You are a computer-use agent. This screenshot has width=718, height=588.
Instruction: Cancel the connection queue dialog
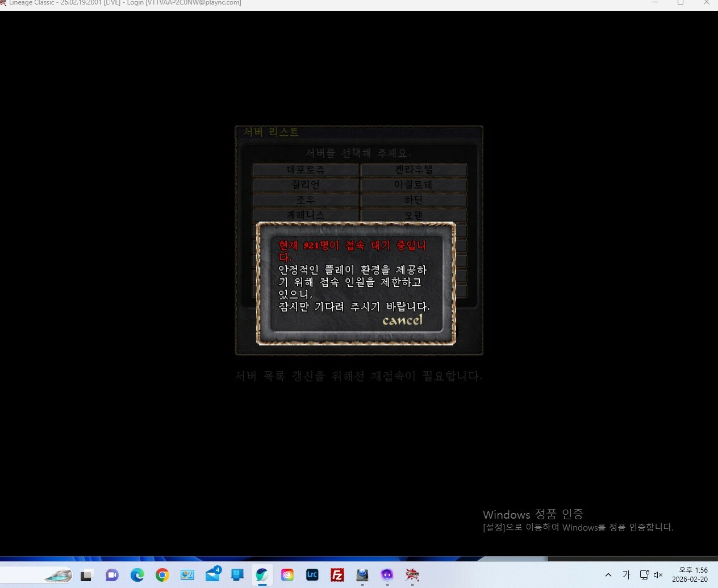click(x=402, y=320)
